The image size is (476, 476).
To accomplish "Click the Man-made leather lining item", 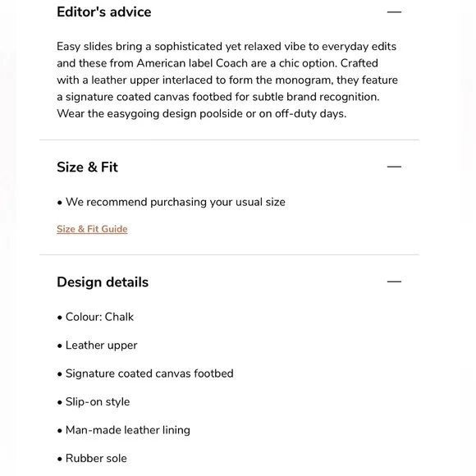I will pos(124,430).
